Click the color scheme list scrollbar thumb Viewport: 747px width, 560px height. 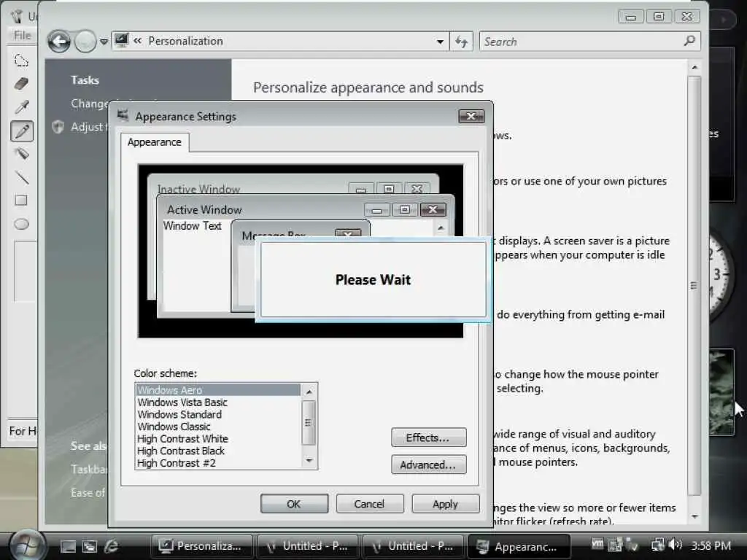309,422
